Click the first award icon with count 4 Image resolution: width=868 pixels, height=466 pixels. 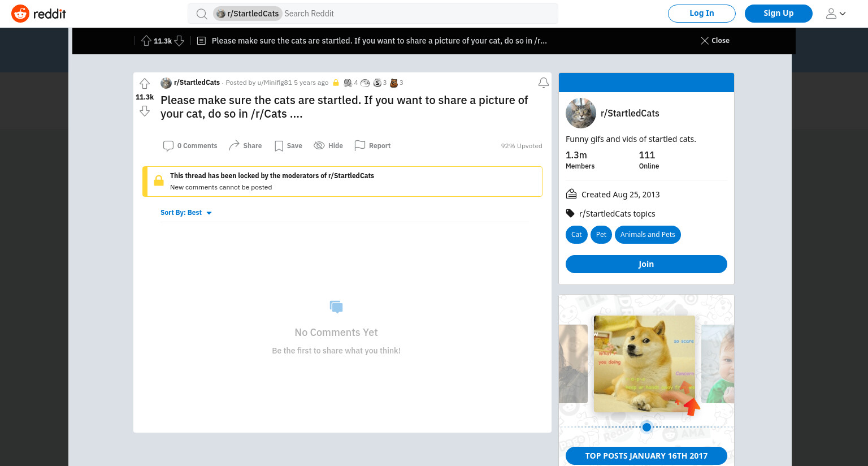348,83
